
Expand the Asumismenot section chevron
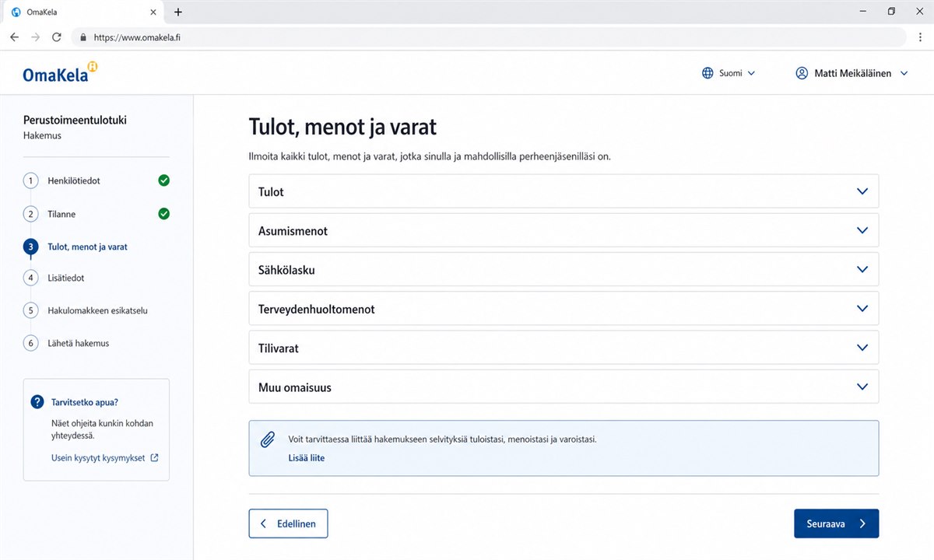[862, 230]
